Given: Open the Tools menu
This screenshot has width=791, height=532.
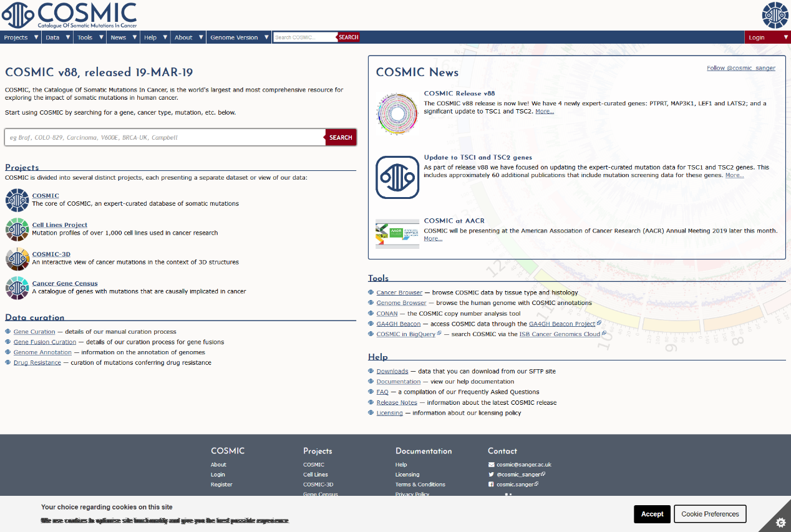Looking at the screenshot, I should tap(90, 37).
